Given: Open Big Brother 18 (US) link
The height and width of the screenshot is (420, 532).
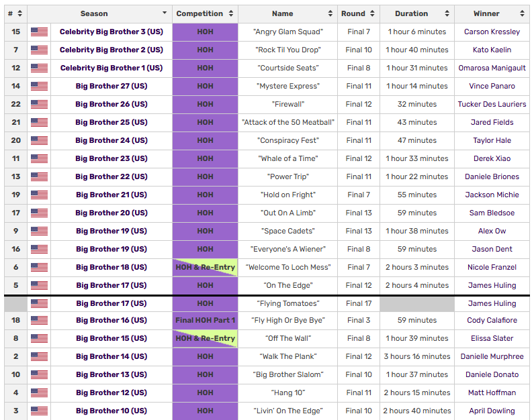Looking at the screenshot, I should point(112,268).
